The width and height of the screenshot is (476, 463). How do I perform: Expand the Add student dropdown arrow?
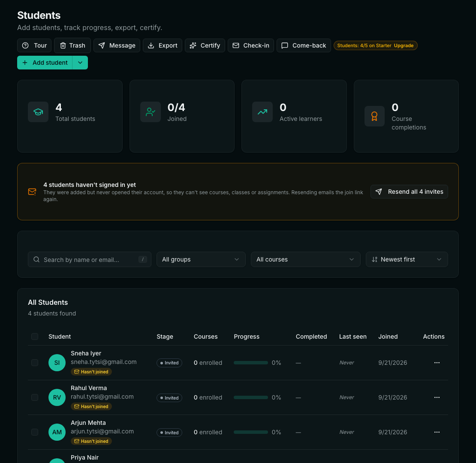[80, 63]
